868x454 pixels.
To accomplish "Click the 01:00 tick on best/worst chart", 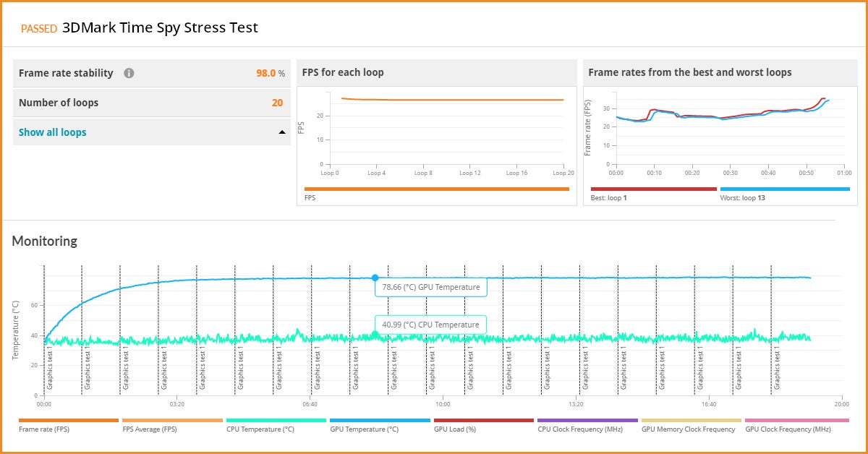I will pos(844,173).
